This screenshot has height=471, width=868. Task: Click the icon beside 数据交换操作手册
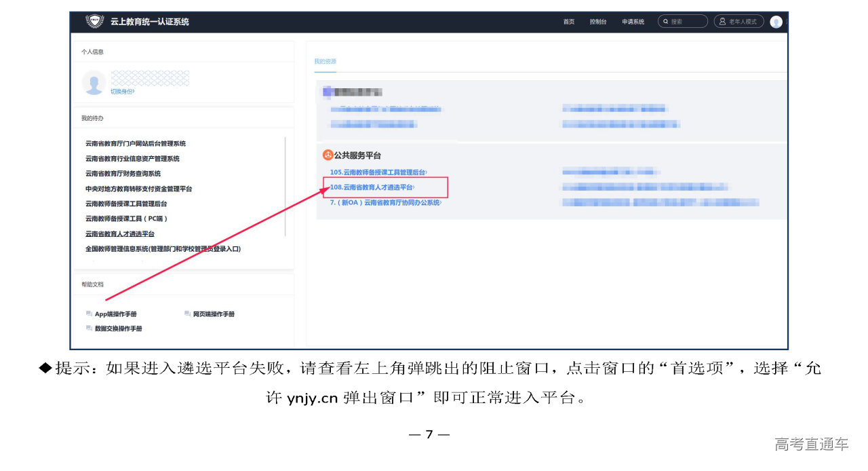pos(89,328)
